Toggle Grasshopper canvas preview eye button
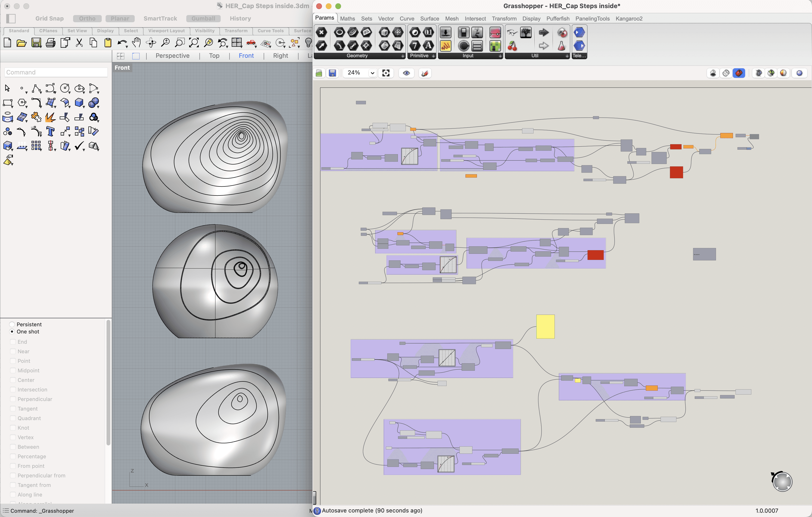812x517 pixels. pos(406,73)
